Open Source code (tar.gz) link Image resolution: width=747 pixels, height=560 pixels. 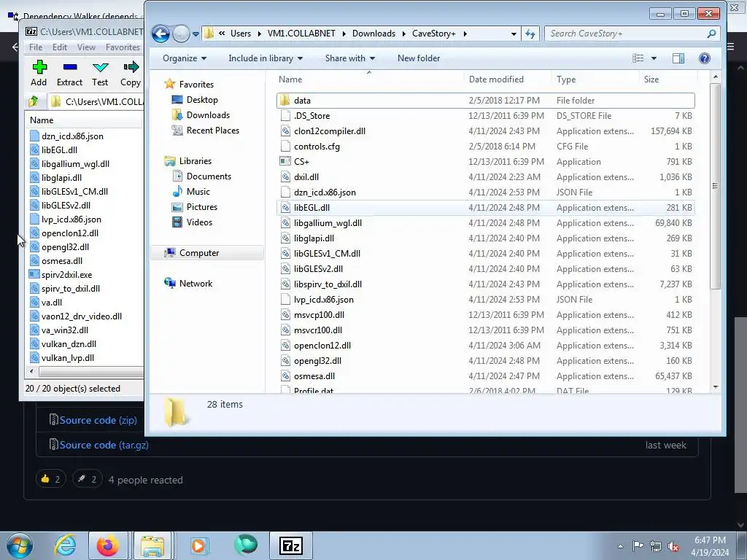104,445
